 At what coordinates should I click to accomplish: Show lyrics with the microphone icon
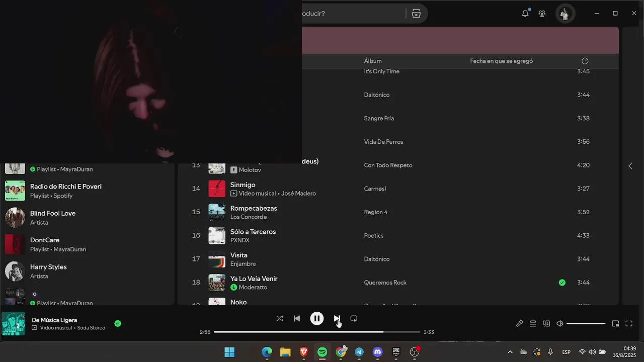pyautogui.click(x=519, y=324)
